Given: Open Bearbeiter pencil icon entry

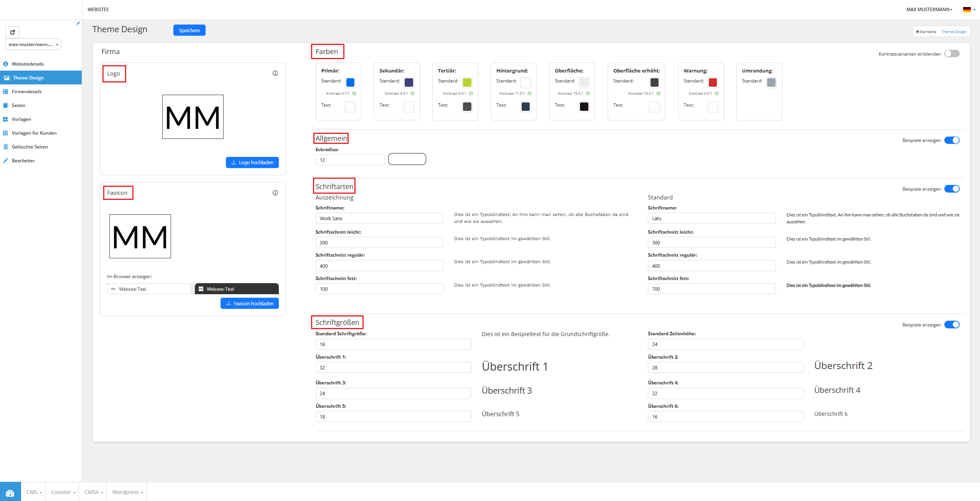Looking at the screenshot, I should [6, 160].
